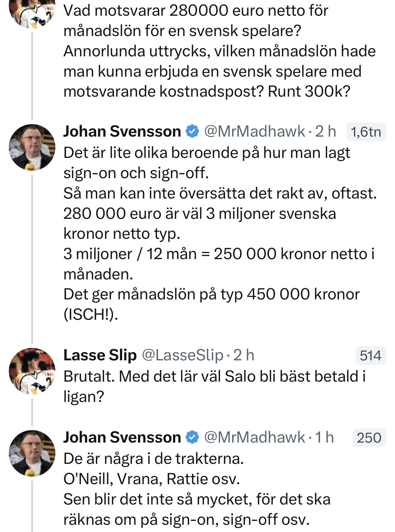
Task: Open the Lasse Slip display name
Action: [x=100, y=355]
